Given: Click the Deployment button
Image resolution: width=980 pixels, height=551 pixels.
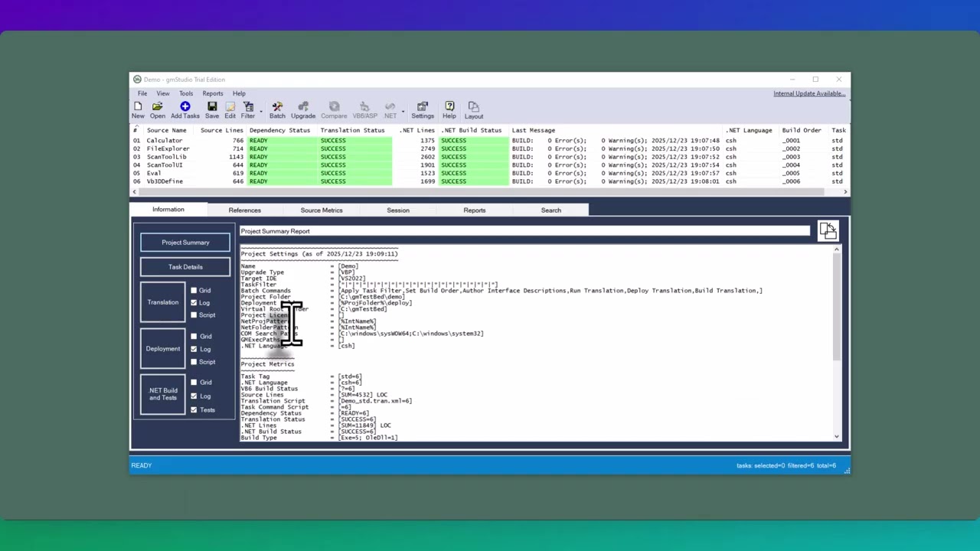Looking at the screenshot, I should (x=163, y=349).
